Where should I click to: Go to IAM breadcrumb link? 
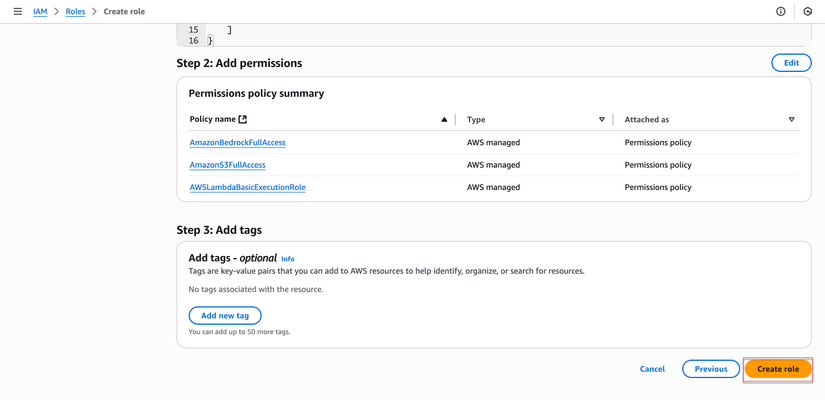40,11
